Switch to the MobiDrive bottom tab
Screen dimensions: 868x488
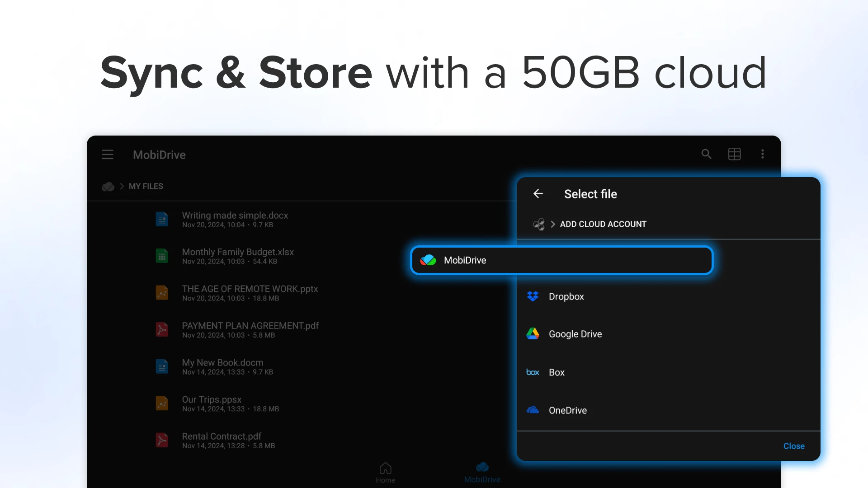(x=482, y=473)
